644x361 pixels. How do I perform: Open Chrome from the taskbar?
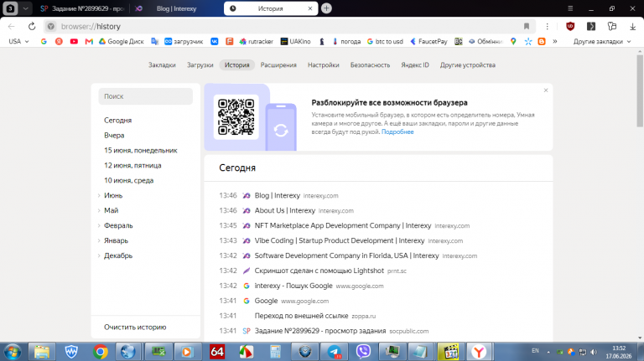pos(101,352)
